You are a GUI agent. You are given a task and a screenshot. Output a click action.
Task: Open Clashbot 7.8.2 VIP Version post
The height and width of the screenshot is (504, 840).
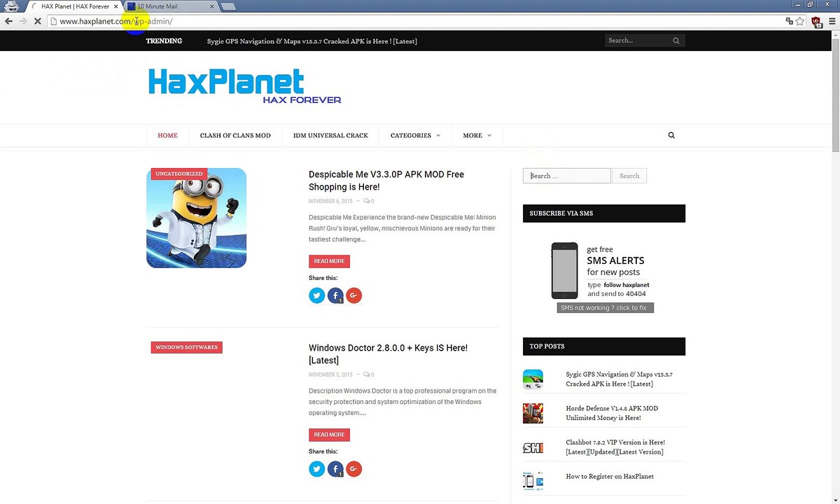tap(615, 447)
